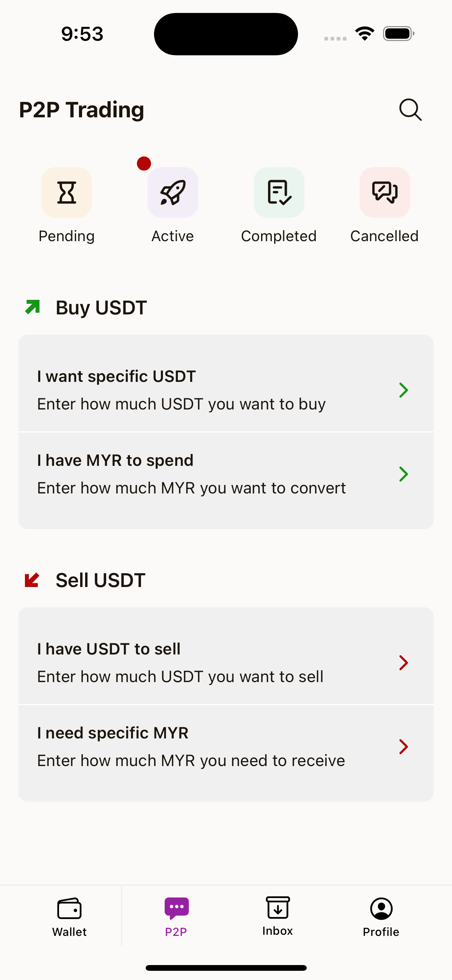Switch to the Wallet tab
The height and width of the screenshot is (980, 452).
pyautogui.click(x=69, y=916)
